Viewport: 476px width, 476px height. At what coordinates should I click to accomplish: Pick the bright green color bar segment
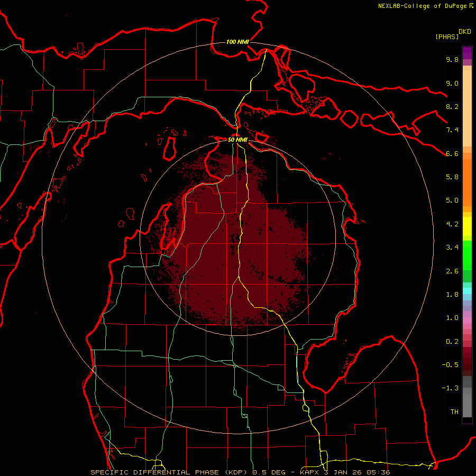point(467,255)
